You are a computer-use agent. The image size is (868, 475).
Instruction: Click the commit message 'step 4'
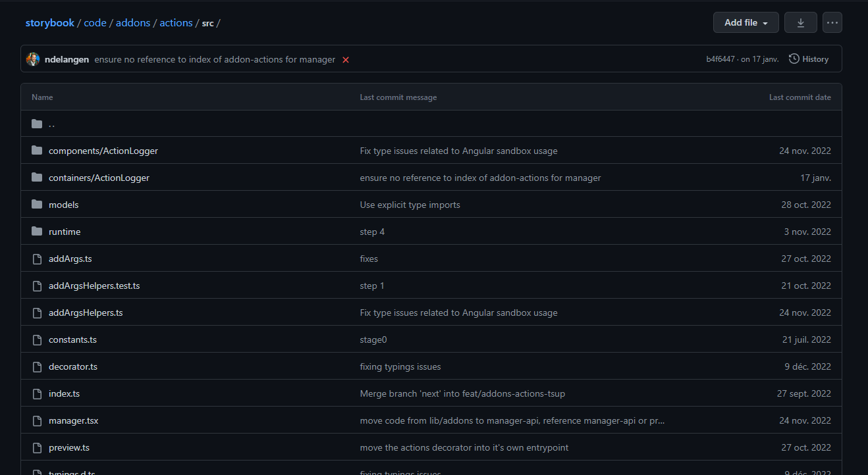point(371,231)
